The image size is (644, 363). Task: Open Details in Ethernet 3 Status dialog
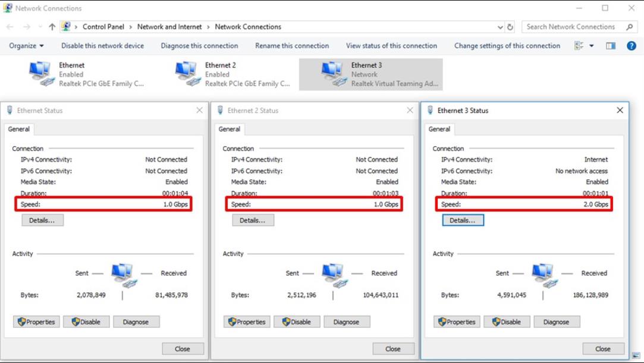click(463, 220)
